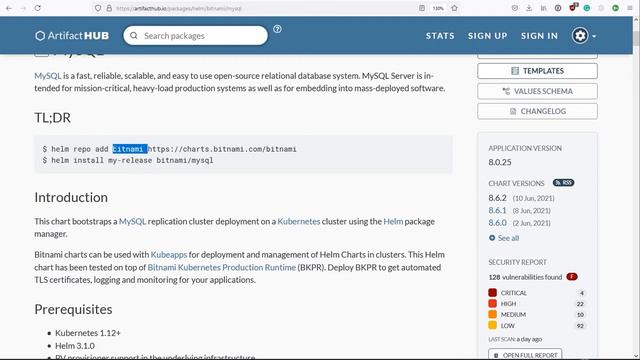Click the MySQL link in the description
Viewport: 640px width, 360px height.
click(x=48, y=76)
